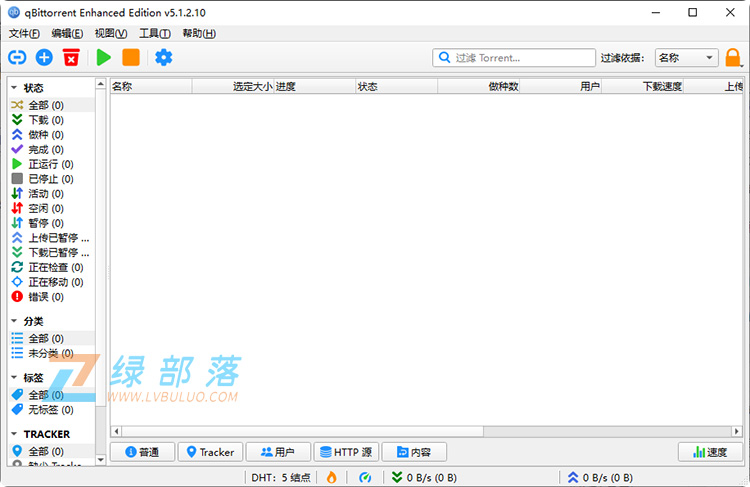The height and width of the screenshot is (487, 750).
Task: Click the add torrent file plus icon
Action: click(44, 57)
